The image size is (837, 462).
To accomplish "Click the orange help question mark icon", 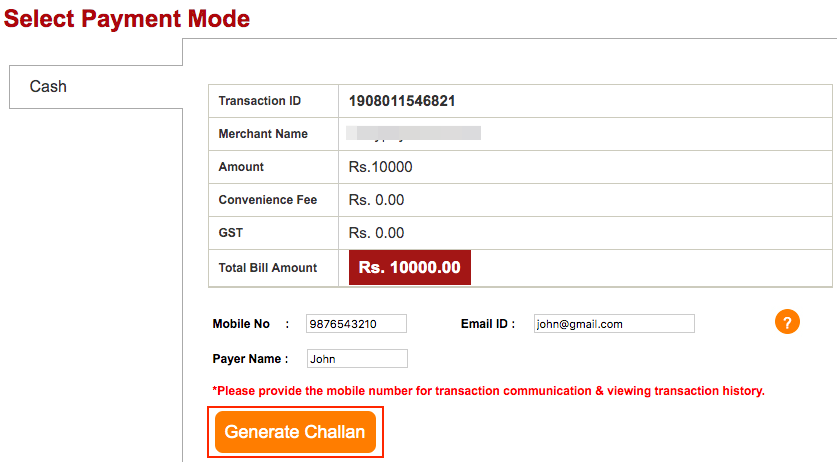I will coord(787,322).
